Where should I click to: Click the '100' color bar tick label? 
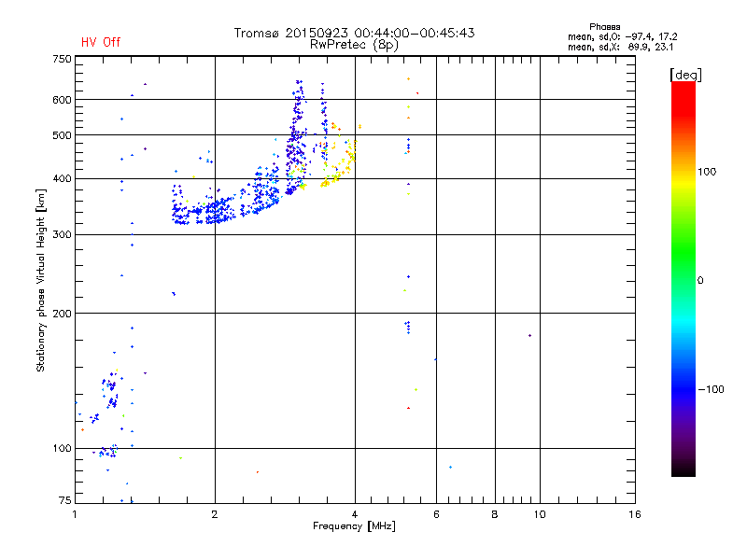(707, 172)
